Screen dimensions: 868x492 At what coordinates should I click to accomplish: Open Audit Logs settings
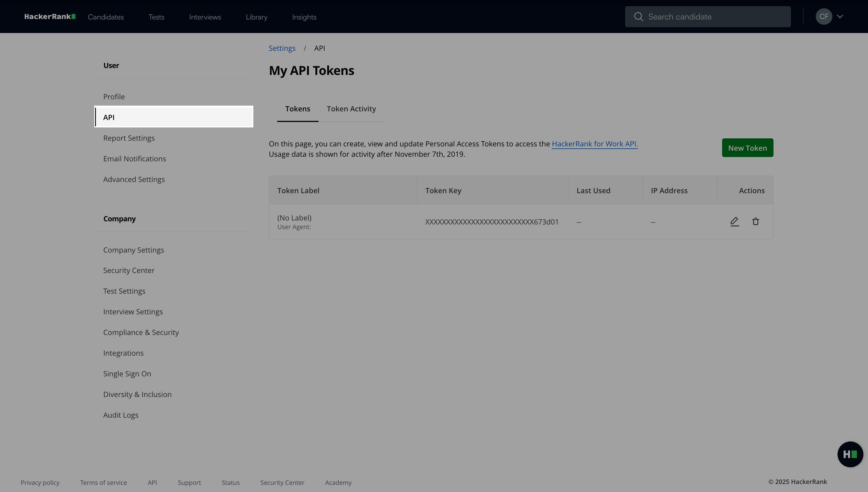tap(121, 415)
